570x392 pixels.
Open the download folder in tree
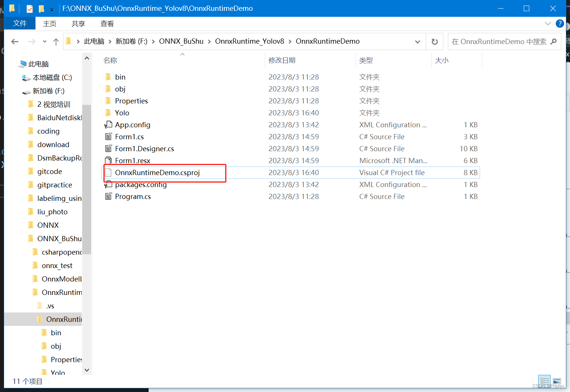[x=53, y=145]
